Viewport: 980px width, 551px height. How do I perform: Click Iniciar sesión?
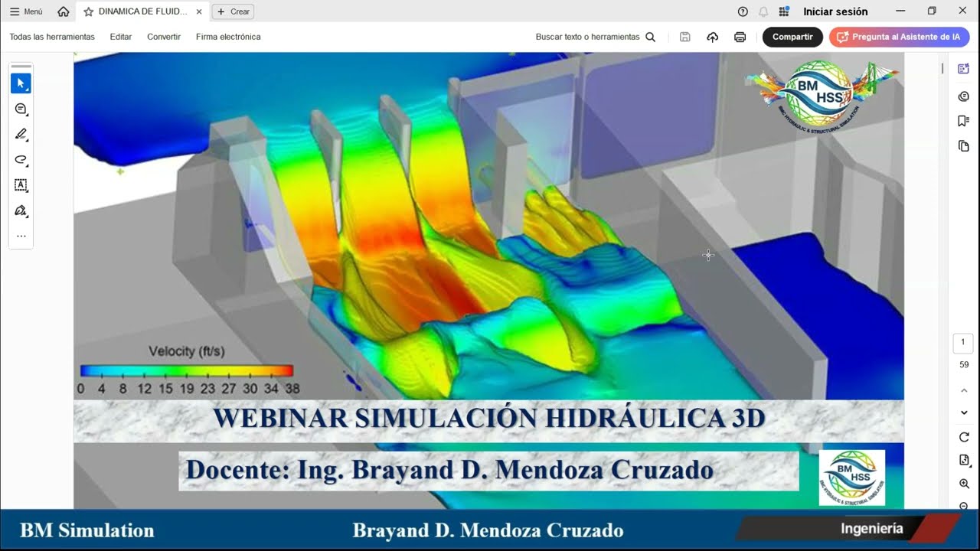coord(835,11)
